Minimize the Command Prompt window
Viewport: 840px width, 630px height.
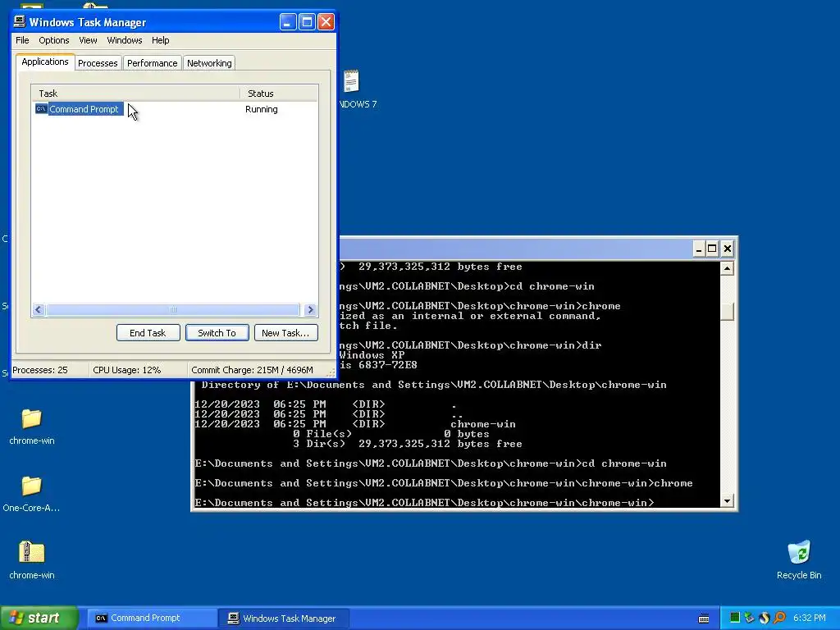[699, 249]
